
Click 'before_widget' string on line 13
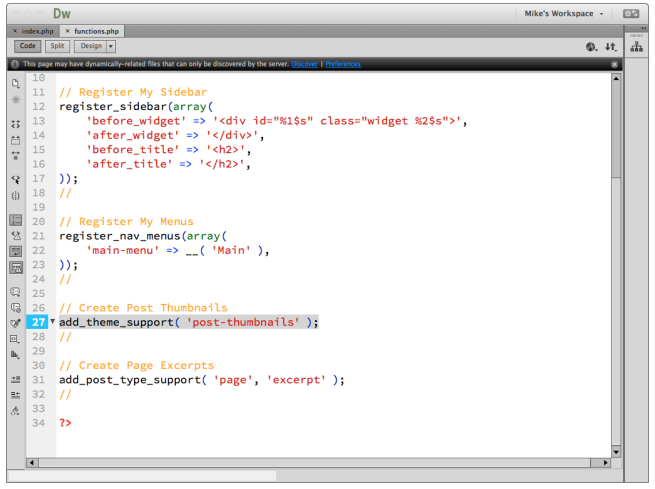[x=136, y=121]
